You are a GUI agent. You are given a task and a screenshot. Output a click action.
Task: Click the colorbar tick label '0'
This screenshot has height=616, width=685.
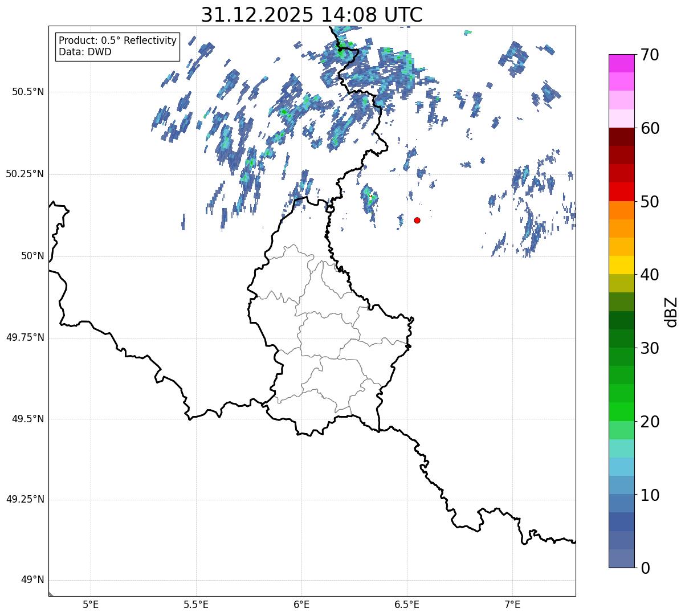(x=645, y=568)
